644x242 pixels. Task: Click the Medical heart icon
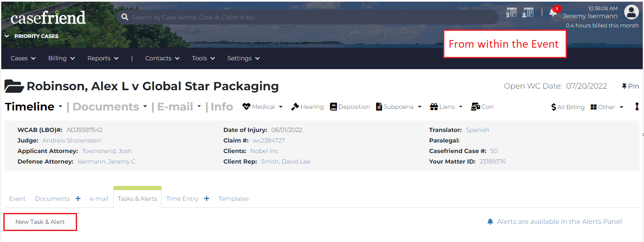[246, 107]
